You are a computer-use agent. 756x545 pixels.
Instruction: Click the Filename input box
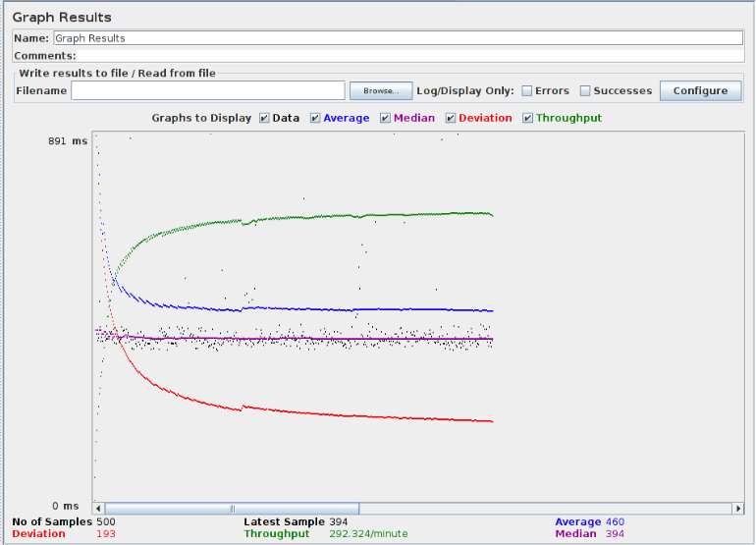tap(208, 90)
